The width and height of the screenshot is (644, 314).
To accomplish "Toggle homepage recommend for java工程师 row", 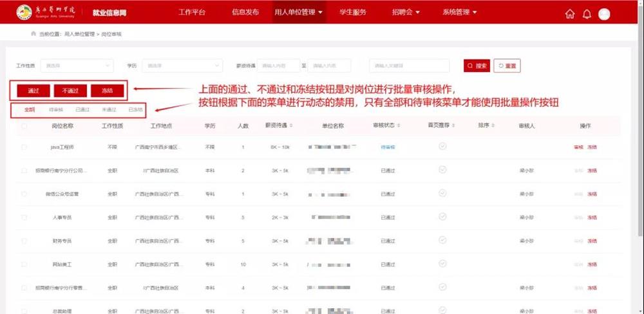I will (x=442, y=147).
